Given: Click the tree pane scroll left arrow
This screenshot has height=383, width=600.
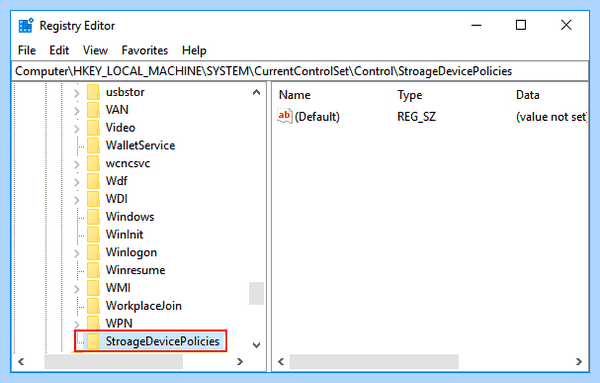Looking at the screenshot, I should click(x=21, y=362).
